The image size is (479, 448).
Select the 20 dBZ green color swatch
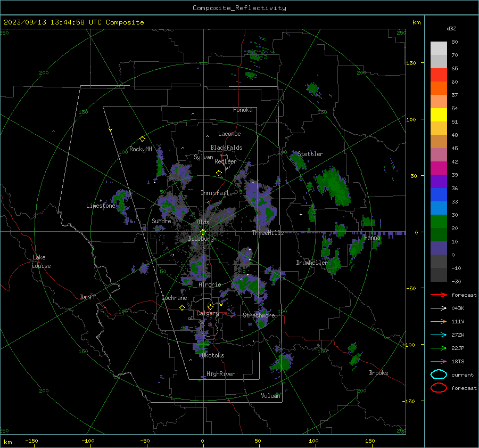[x=439, y=234]
